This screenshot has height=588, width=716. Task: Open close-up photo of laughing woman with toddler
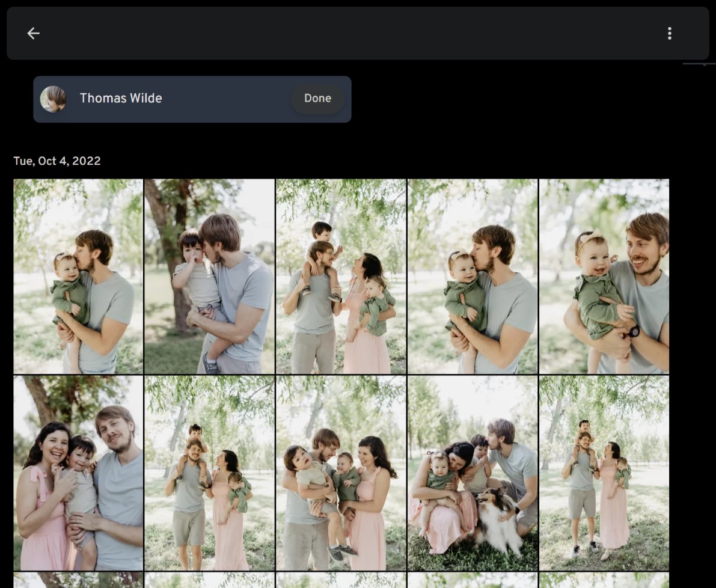click(x=78, y=473)
